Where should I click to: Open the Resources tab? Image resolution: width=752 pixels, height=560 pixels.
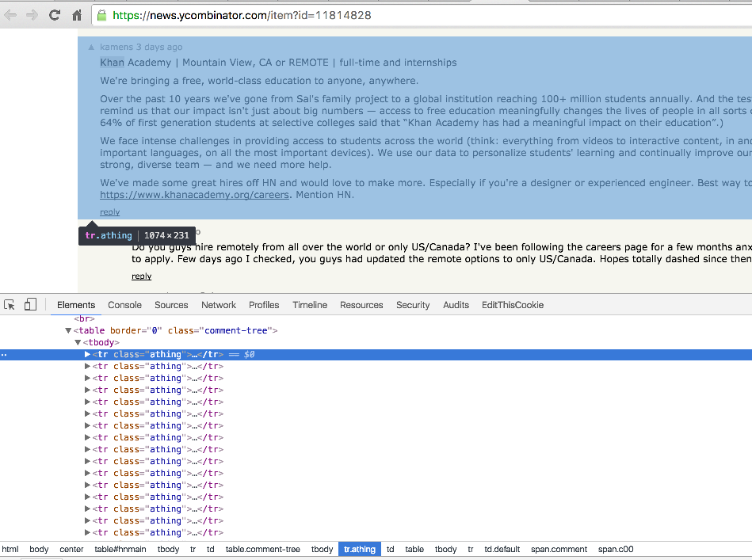click(x=361, y=305)
